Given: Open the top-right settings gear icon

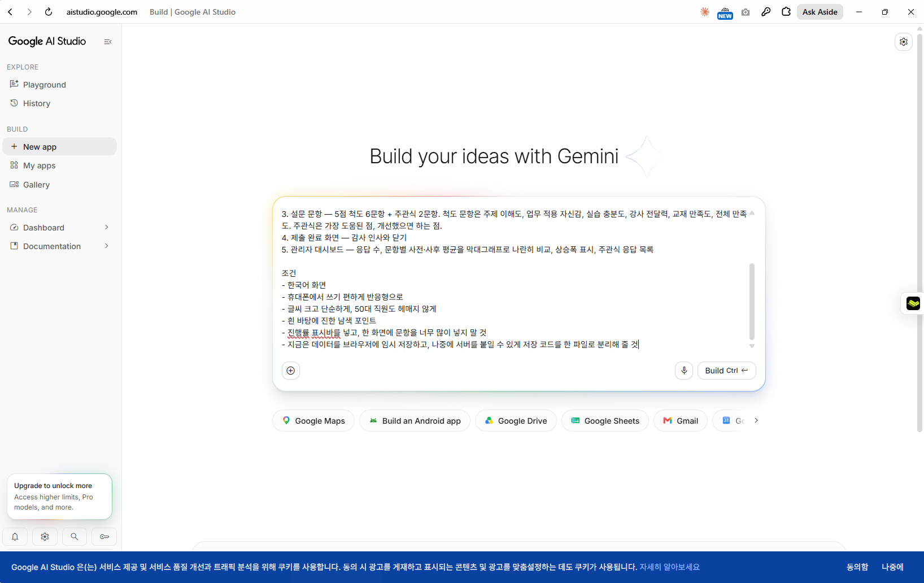Looking at the screenshot, I should pyautogui.click(x=904, y=42).
